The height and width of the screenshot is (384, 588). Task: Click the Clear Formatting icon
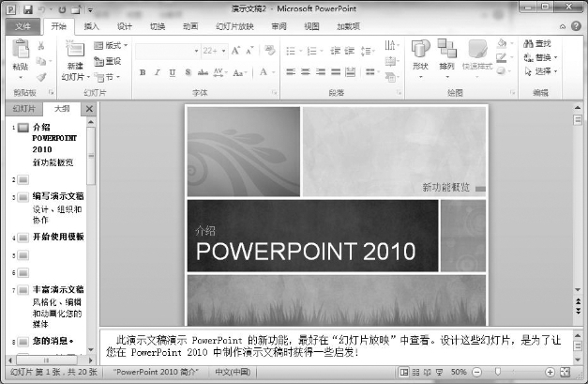(x=269, y=50)
